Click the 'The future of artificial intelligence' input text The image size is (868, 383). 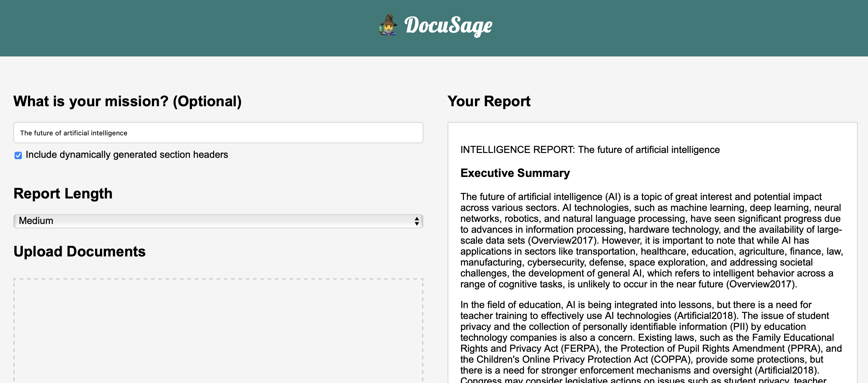[x=74, y=133]
